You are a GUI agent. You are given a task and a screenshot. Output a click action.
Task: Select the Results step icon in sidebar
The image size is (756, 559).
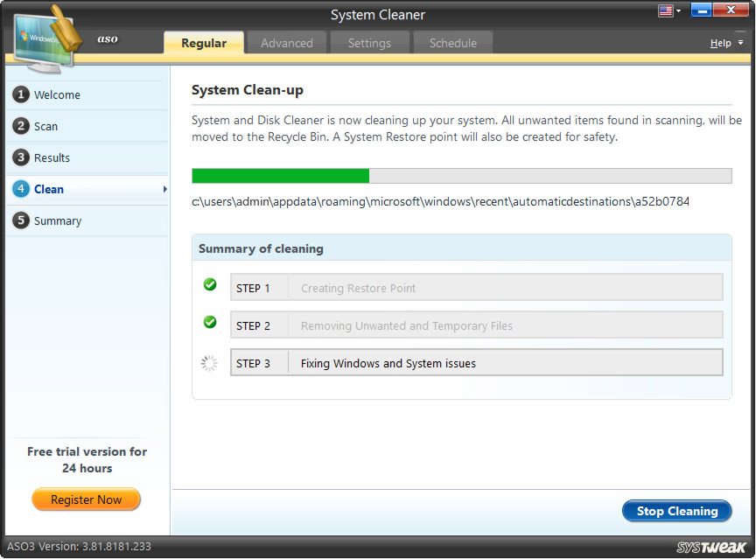(x=21, y=157)
